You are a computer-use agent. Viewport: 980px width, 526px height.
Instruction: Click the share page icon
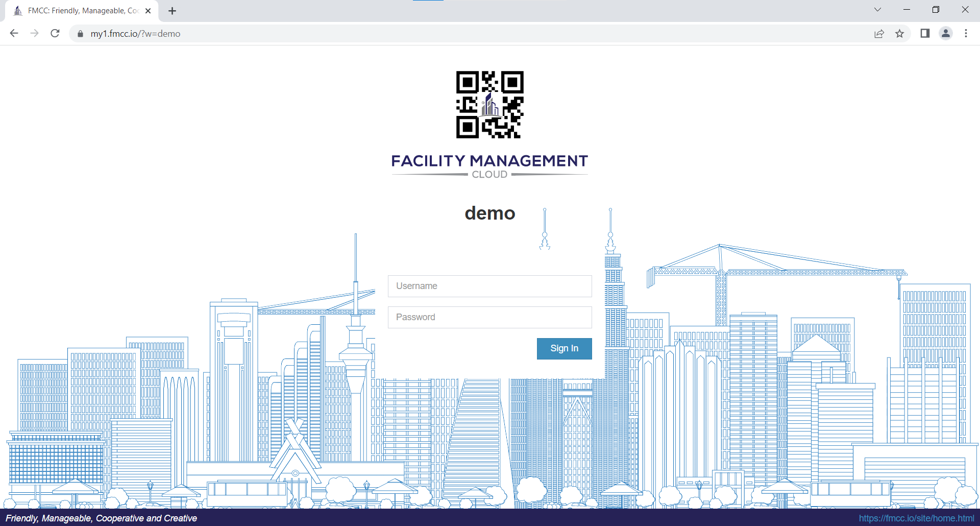879,34
